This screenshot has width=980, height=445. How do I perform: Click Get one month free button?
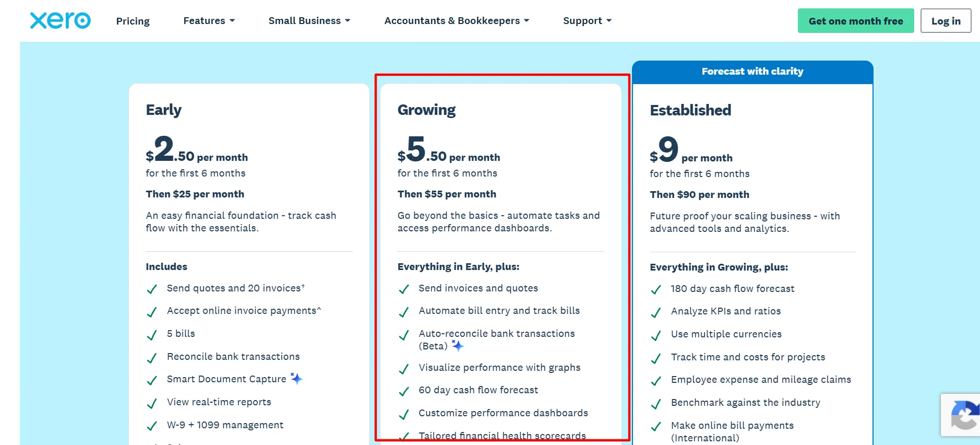(856, 21)
